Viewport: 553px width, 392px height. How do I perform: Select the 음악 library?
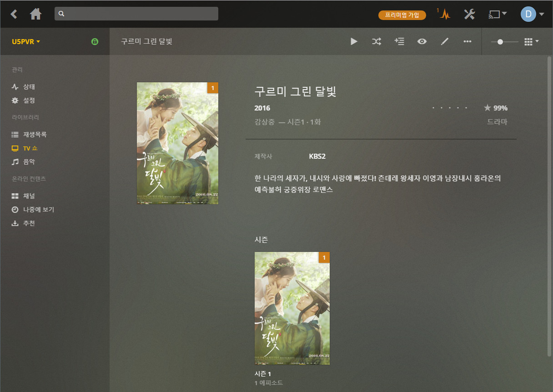coord(23,161)
